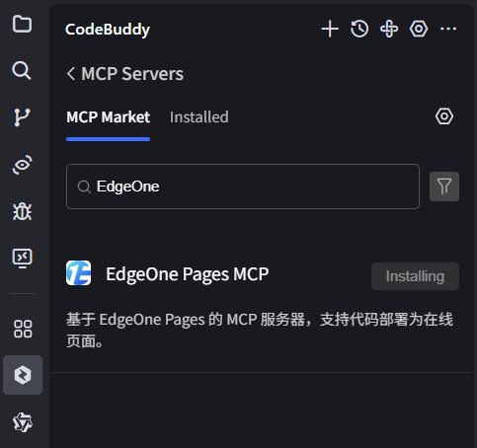This screenshot has height=448, width=477.
Task: Open the Remote Explorer monitor icon
Action: [x=22, y=258]
